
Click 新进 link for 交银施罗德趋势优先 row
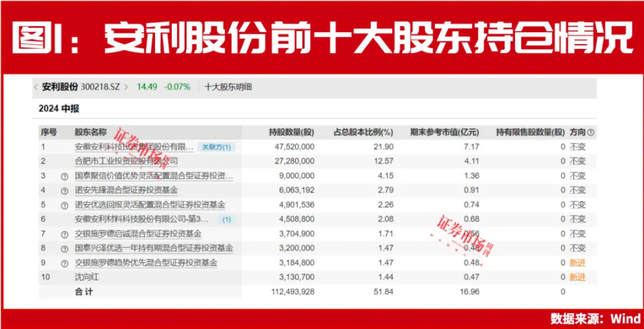[x=577, y=263]
